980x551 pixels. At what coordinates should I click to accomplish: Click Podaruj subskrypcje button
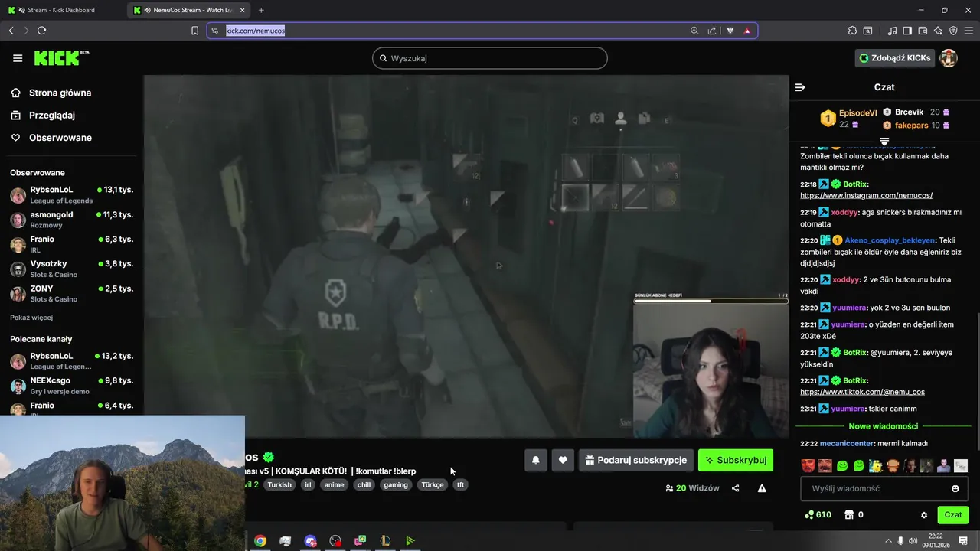[x=635, y=460]
